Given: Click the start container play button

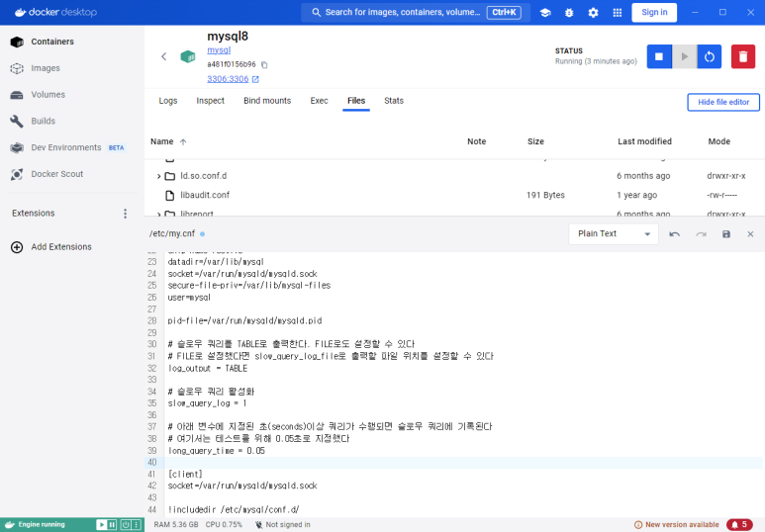Looking at the screenshot, I should 685,56.
